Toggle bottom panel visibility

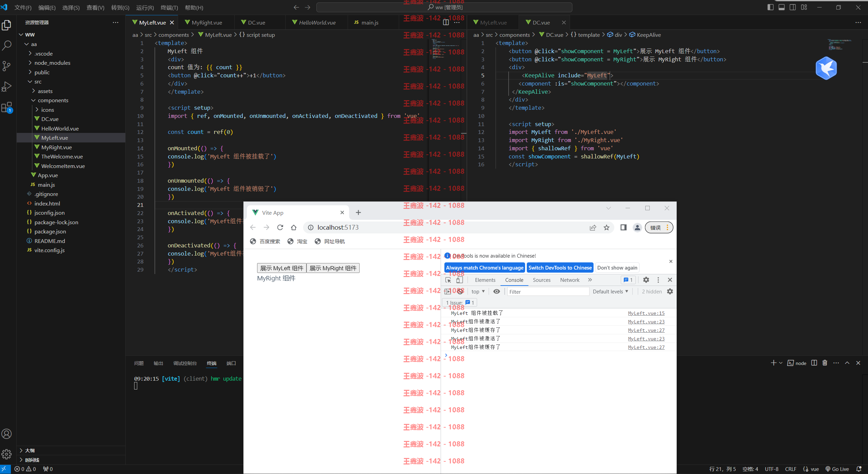pyautogui.click(x=782, y=7)
